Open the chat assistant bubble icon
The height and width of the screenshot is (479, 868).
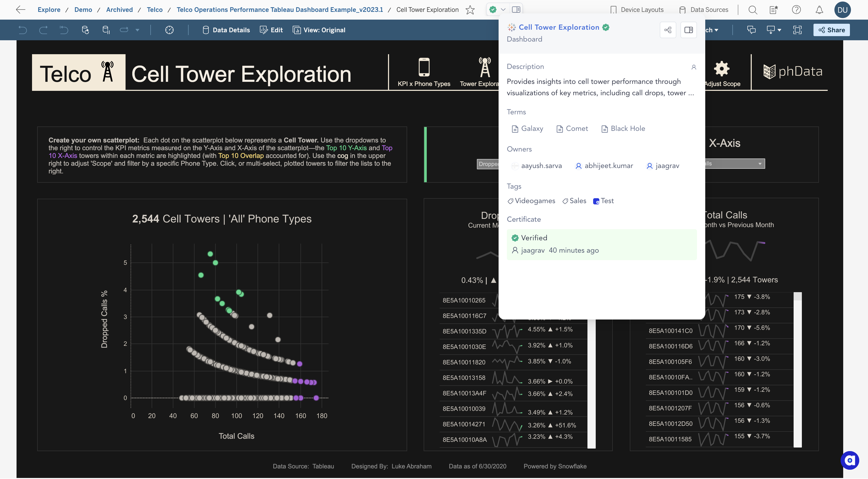click(x=849, y=460)
